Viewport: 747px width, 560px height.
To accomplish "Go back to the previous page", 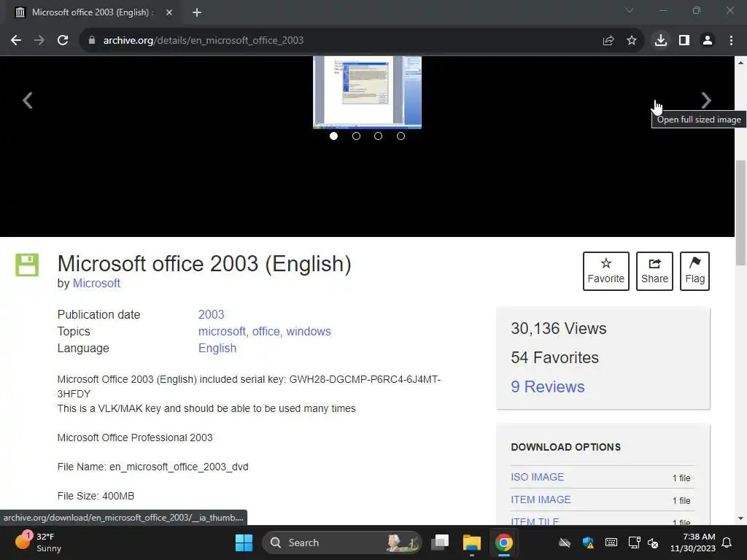I will tap(16, 41).
